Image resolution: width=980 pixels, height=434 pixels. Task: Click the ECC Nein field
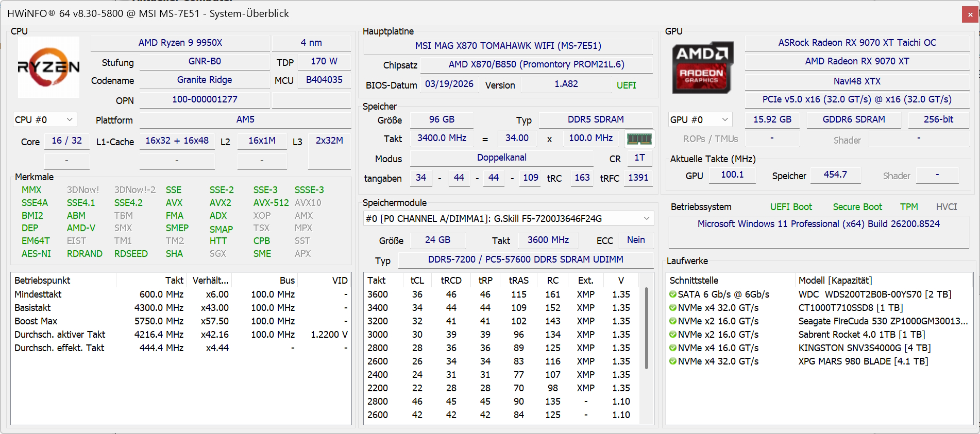click(636, 240)
